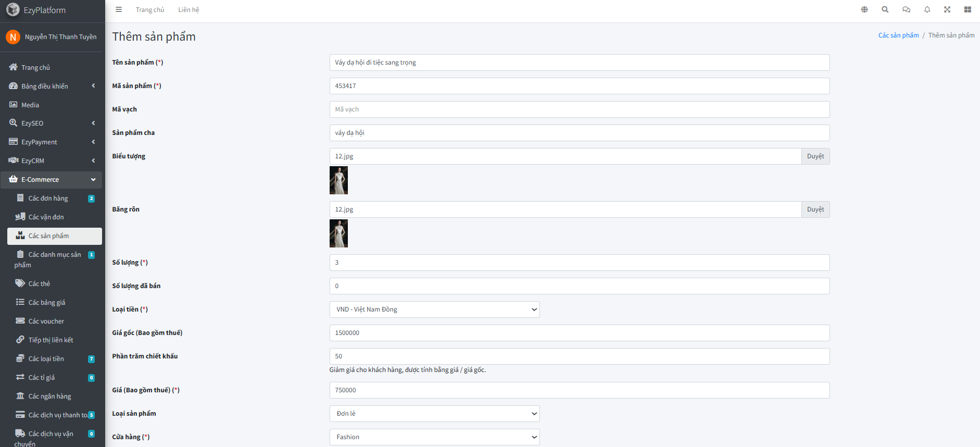Open the chat messages icon
980x447 pixels.
coord(906,9)
